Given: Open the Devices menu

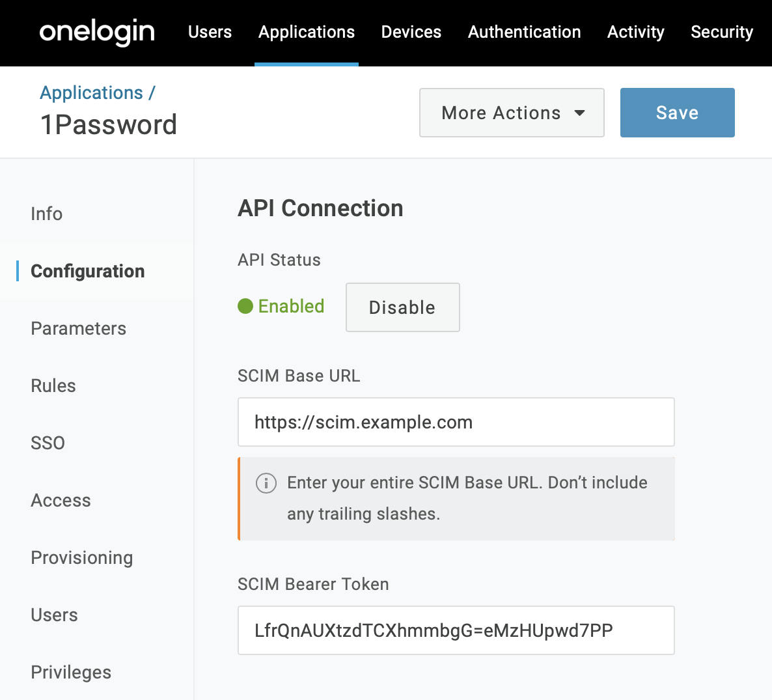Looking at the screenshot, I should [x=411, y=32].
